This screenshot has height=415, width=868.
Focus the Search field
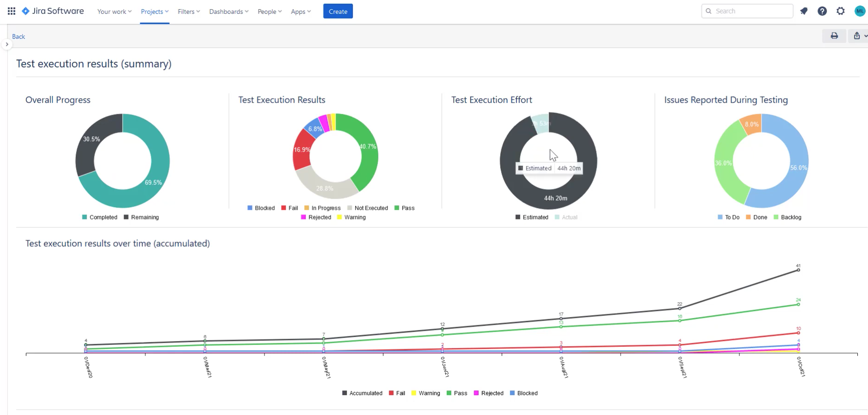(747, 11)
